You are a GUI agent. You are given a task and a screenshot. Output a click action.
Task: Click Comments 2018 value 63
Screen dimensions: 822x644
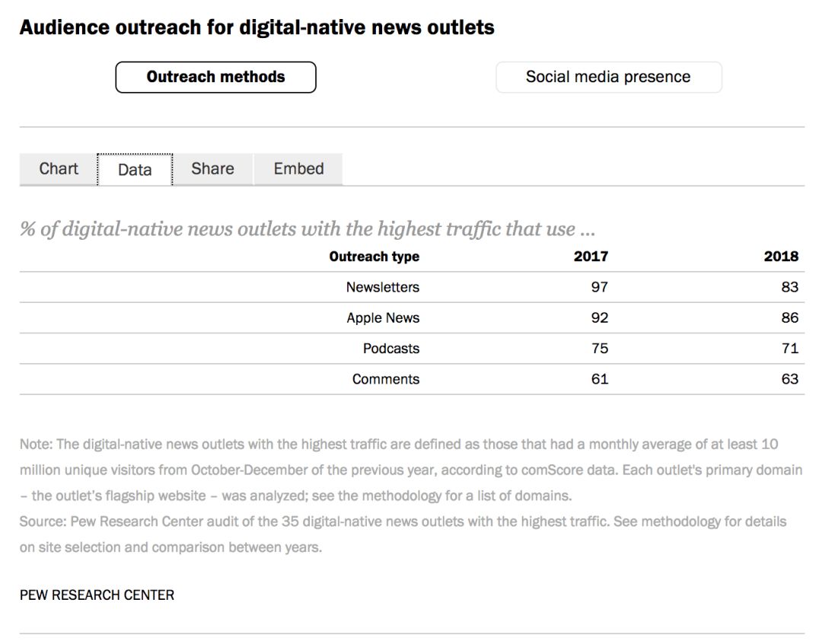click(x=790, y=379)
